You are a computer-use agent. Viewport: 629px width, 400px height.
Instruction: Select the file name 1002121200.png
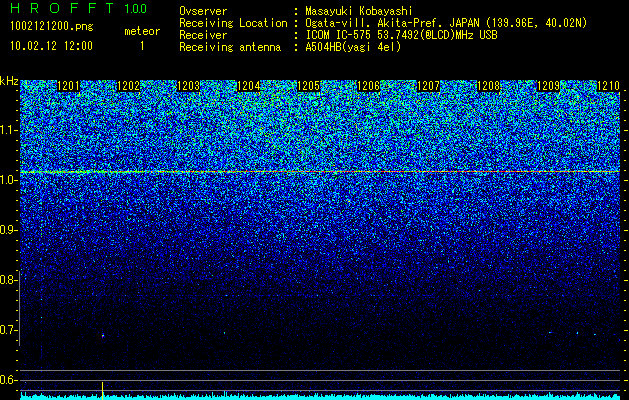[x=52, y=27]
